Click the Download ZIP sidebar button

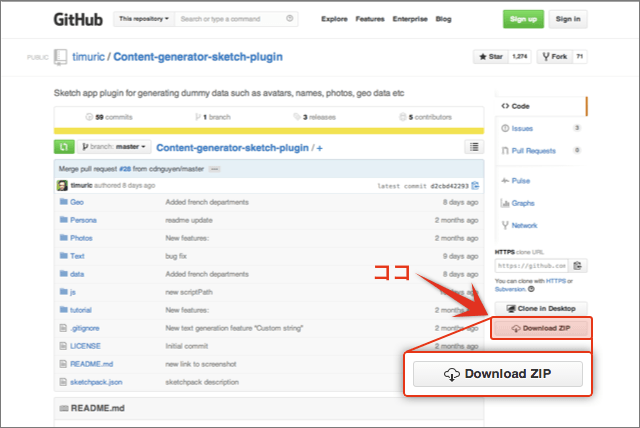click(541, 328)
